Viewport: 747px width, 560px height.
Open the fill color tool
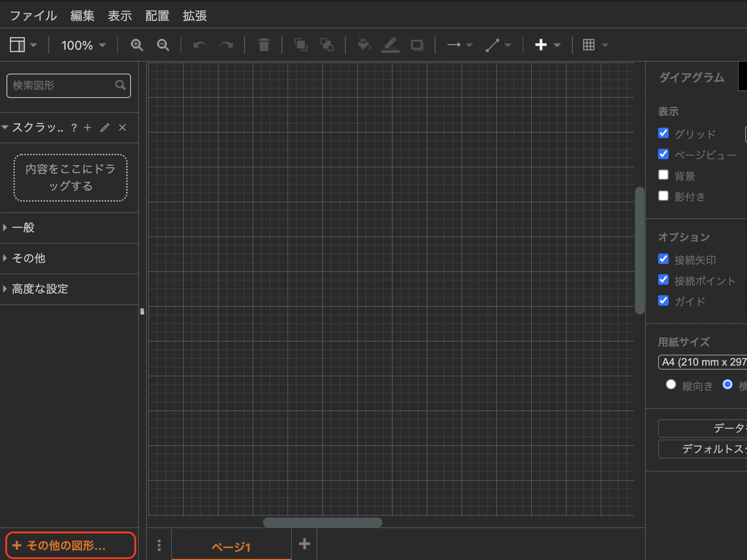364,45
